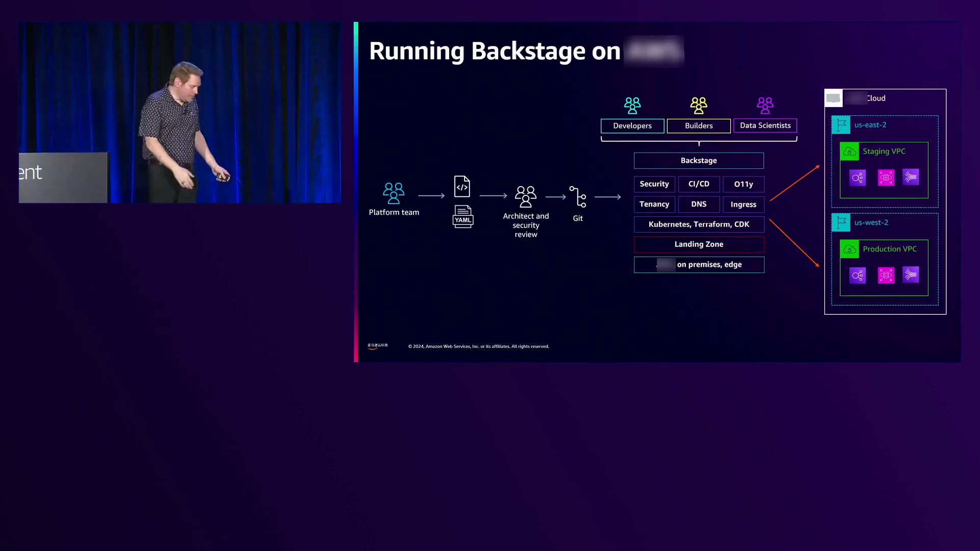
Task: Select first purple service icon in Staging VPC
Action: 857,178
